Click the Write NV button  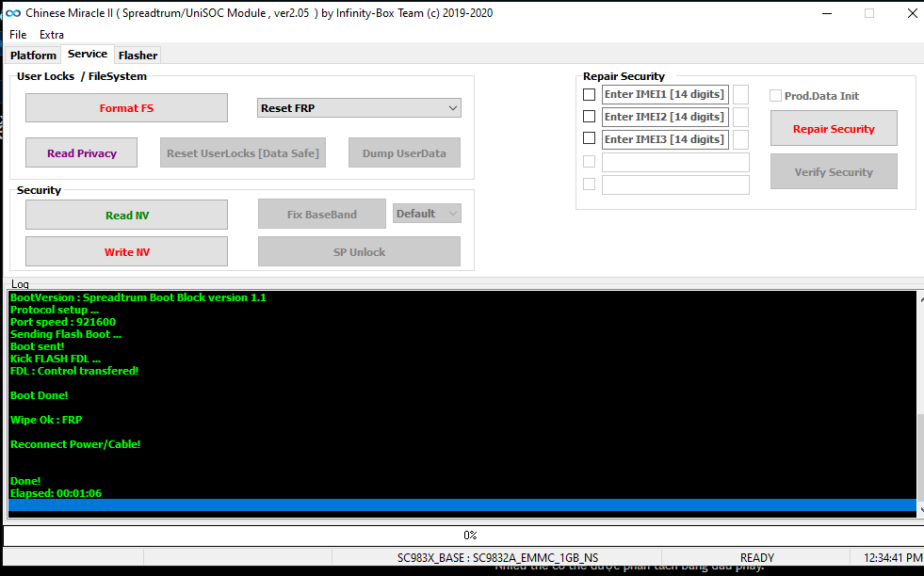tap(126, 252)
